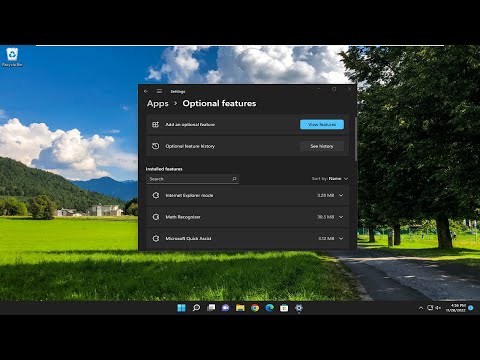Viewport: 480px width, 360px height.
Task: Click the Optional feature history clock icon
Action: (155, 146)
